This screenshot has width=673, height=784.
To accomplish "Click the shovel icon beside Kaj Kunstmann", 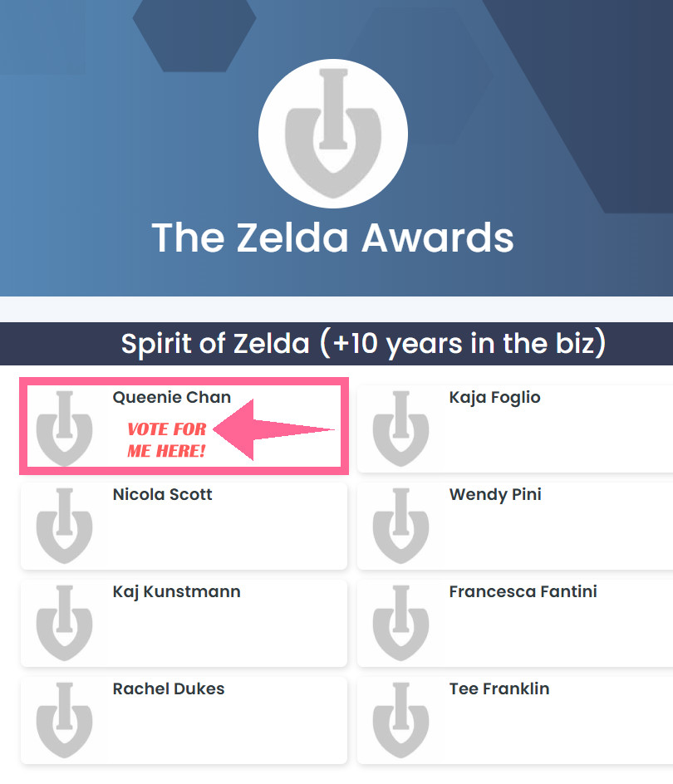I will pos(65,622).
